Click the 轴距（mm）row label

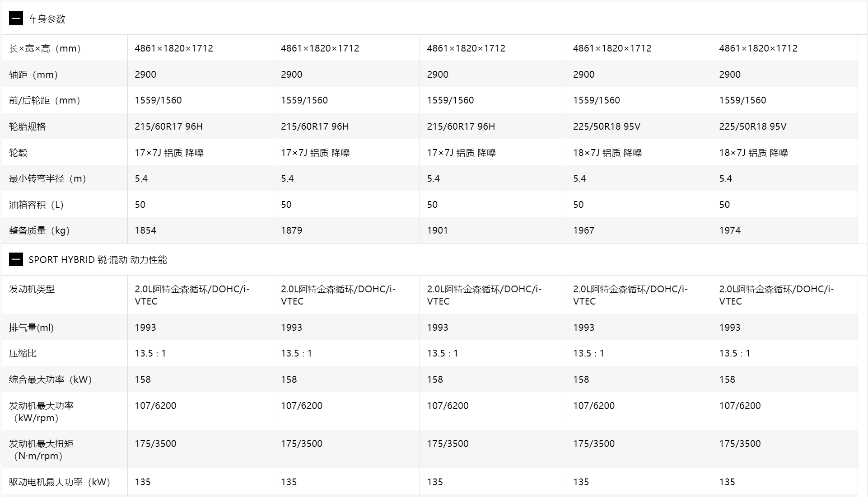point(33,75)
